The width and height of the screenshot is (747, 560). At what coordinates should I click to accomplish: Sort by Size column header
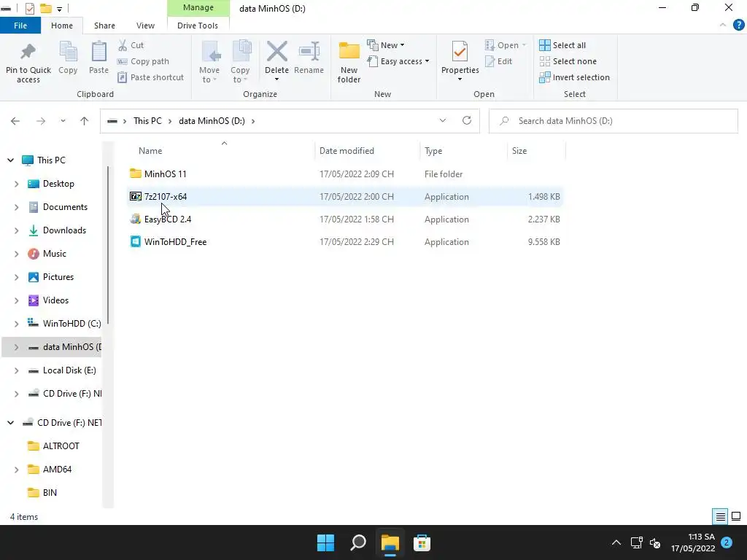coord(519,151)
